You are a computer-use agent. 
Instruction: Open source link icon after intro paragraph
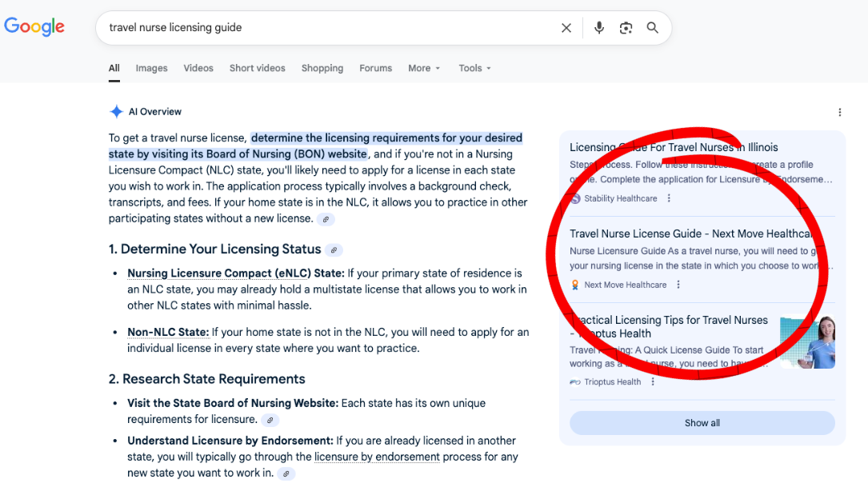[326, 220]
